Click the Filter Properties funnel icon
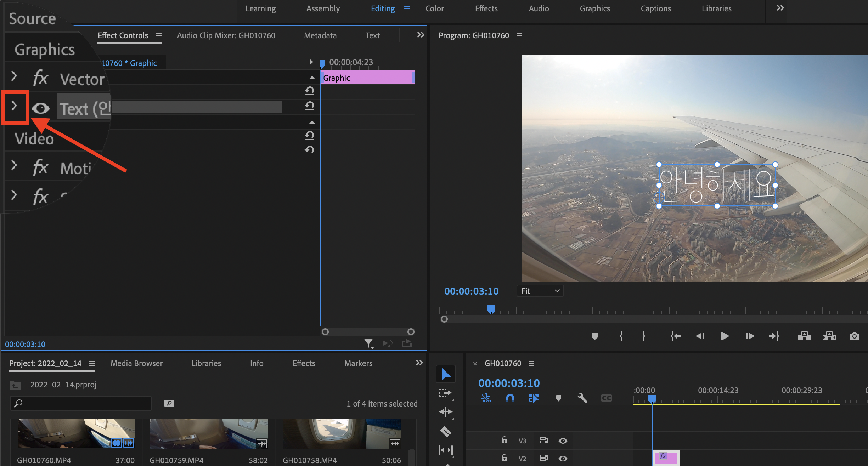 click(x=368, y=343)
